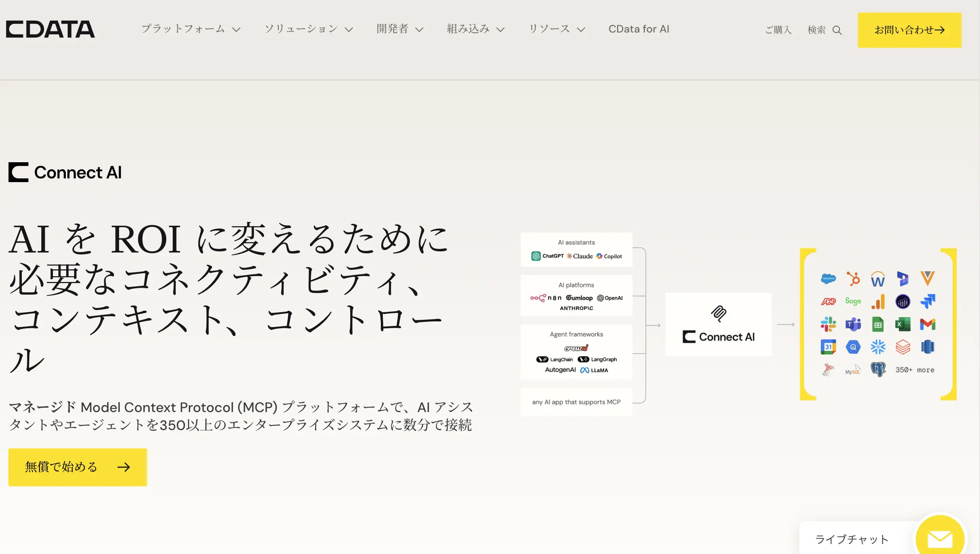Click the Veeva orange V icon
The image size is (980, 554).
click(928, 278)
